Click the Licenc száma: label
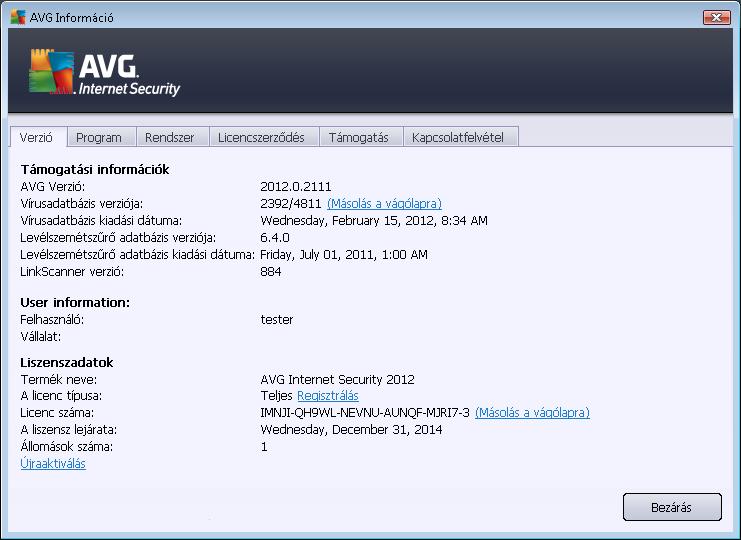The width and height of the screenshot is (741, 540). pos(57,412)
